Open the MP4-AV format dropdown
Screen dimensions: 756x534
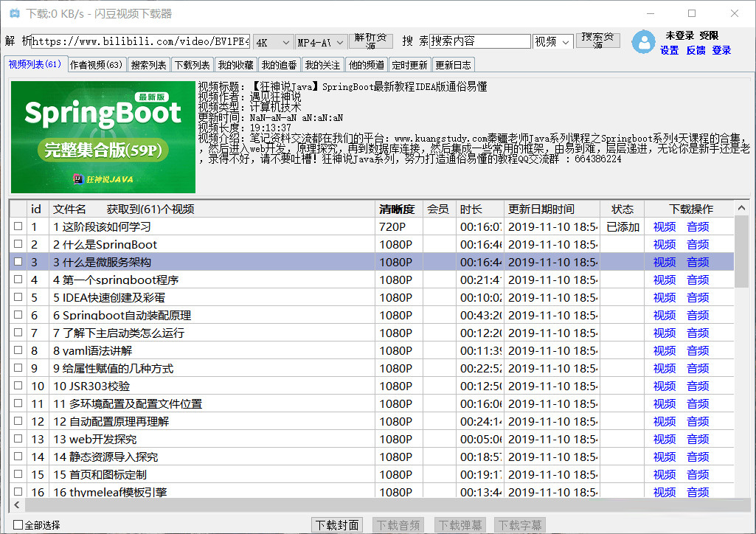pos(321,43)
